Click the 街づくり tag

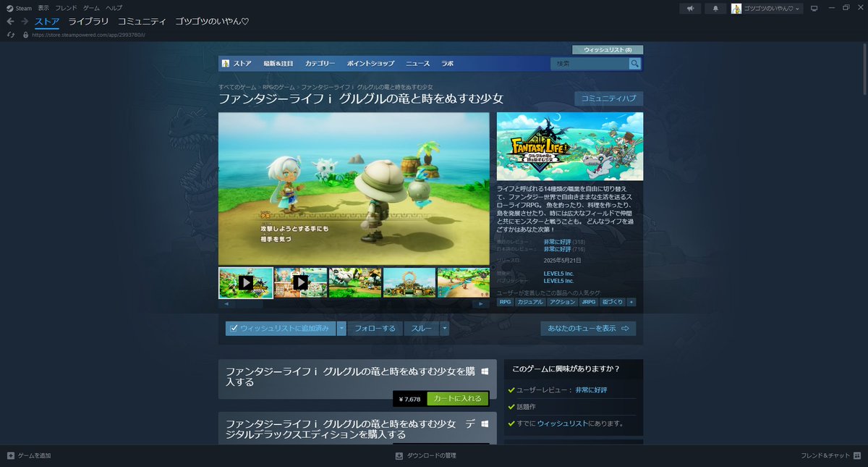pyautogui.click(x=613, y=302)
